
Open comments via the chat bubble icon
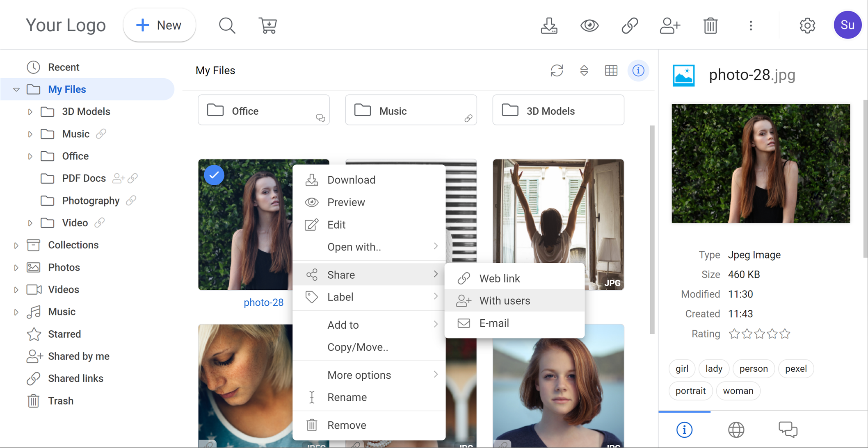(x=788, y=430)
